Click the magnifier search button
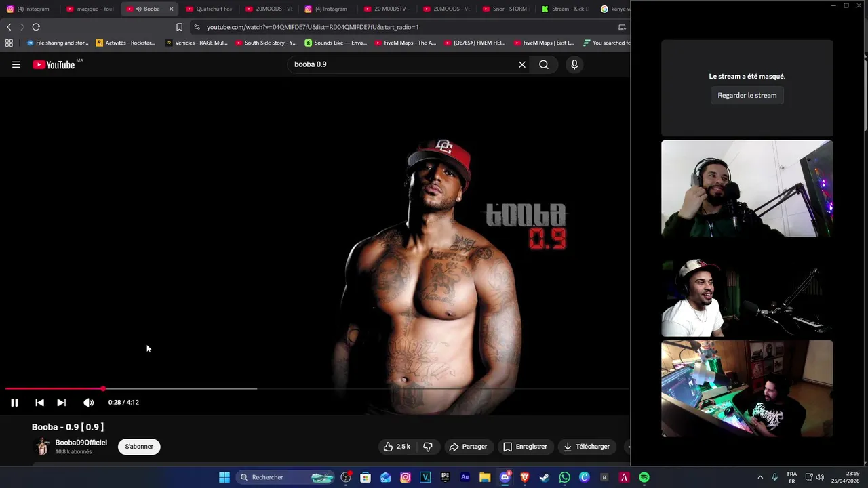Image resolution: width=868 pixels, height=488 pixels. click(x=544, y=64)
